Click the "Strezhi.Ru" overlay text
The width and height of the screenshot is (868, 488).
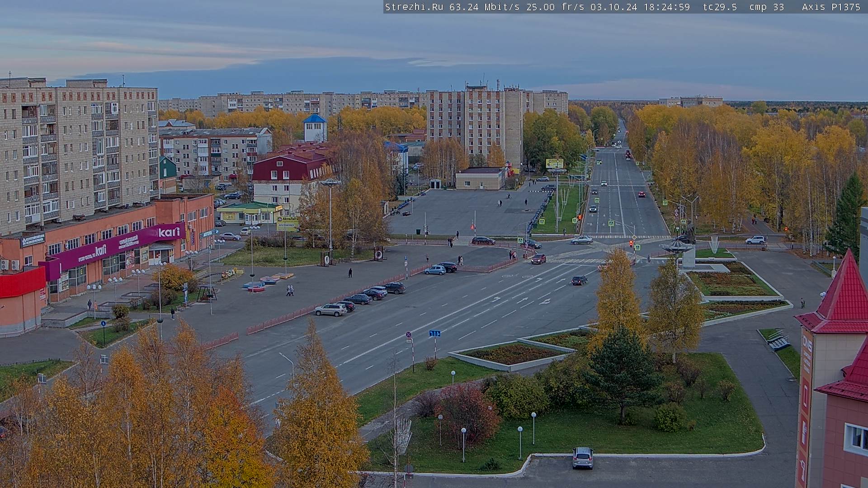(x=414, y=7)
